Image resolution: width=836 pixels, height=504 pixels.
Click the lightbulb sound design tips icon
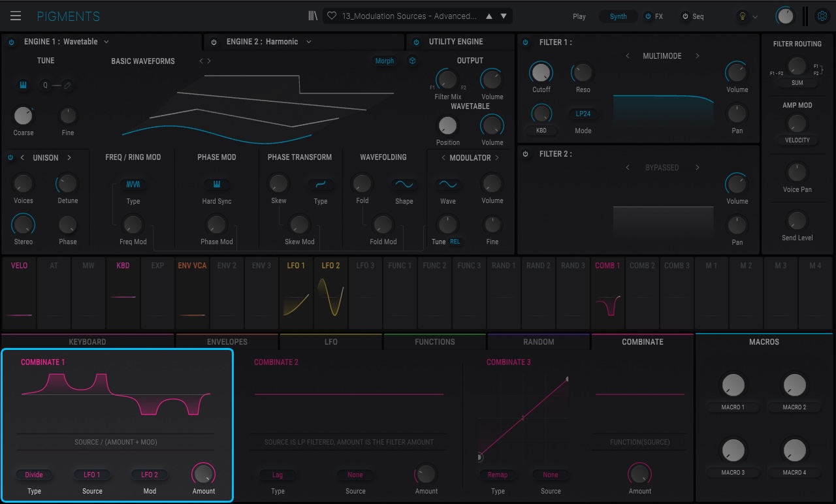click(x=742, y=16)
